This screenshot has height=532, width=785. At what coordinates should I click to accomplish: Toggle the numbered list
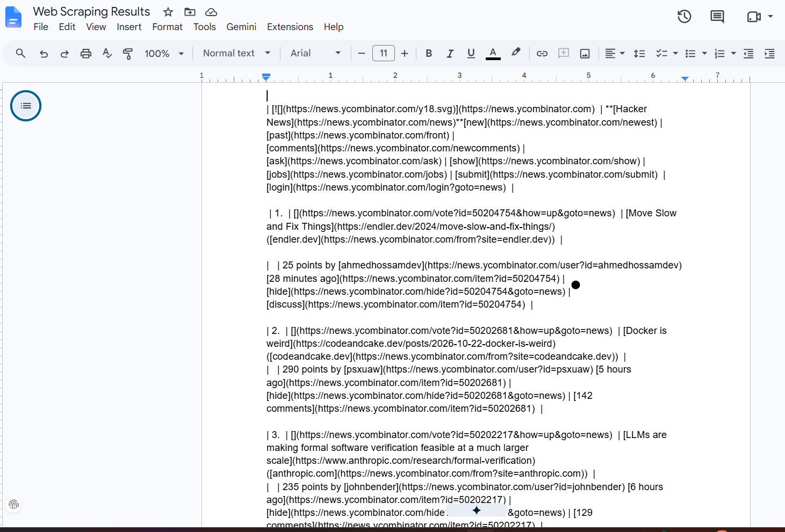click(x=719, y=53)
